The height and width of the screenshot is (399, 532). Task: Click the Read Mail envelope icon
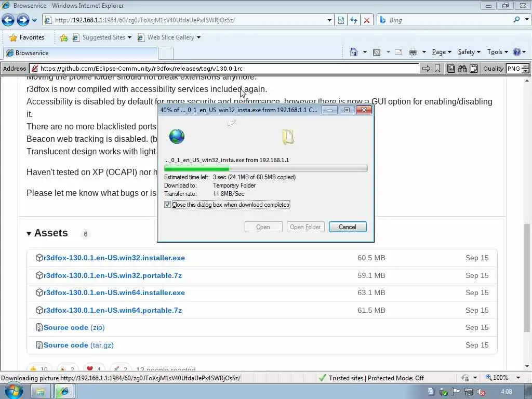pyautogui.click(x=398, y=52)
